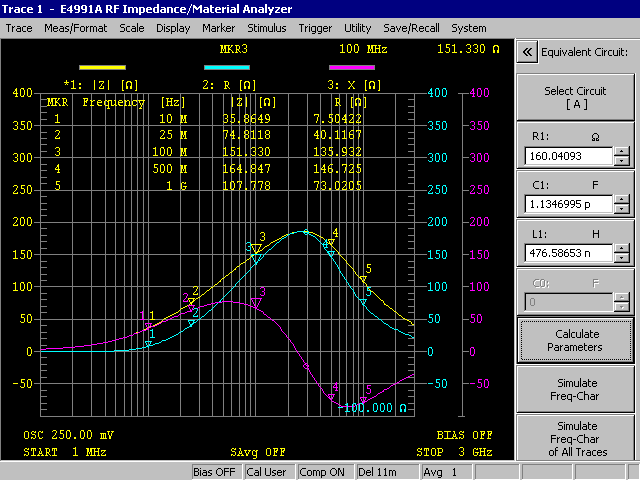Screen dimensions: 640x480
Task: Click the STOP 3 GHz readout
Action: [454, 452]
